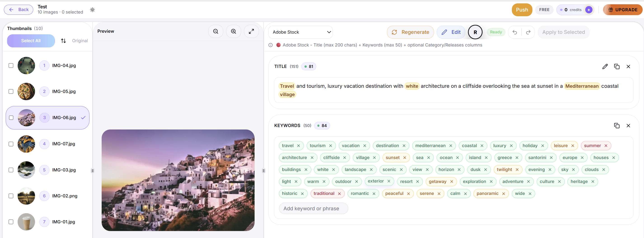Screen dimensions: 644x238
Task: Edit the title with pencil icon
Action: [x=605, y=66]
